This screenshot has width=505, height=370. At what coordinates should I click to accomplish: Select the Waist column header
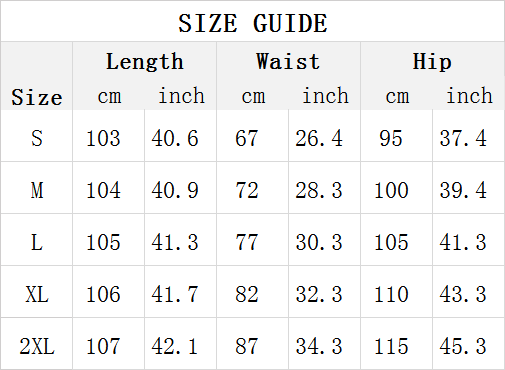(x=288, y=62)
